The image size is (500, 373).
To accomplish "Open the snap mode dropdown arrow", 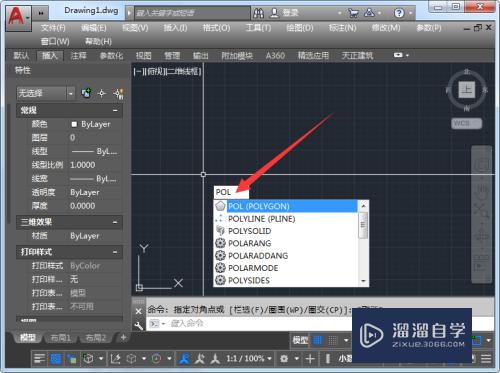I will [346, 340].
